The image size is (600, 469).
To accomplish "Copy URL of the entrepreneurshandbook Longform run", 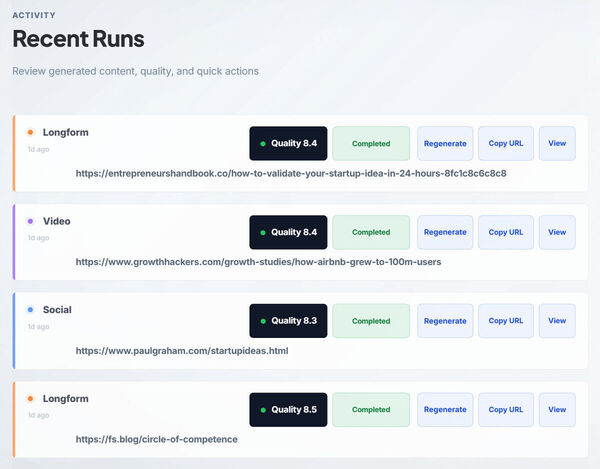I will (505, 143).
